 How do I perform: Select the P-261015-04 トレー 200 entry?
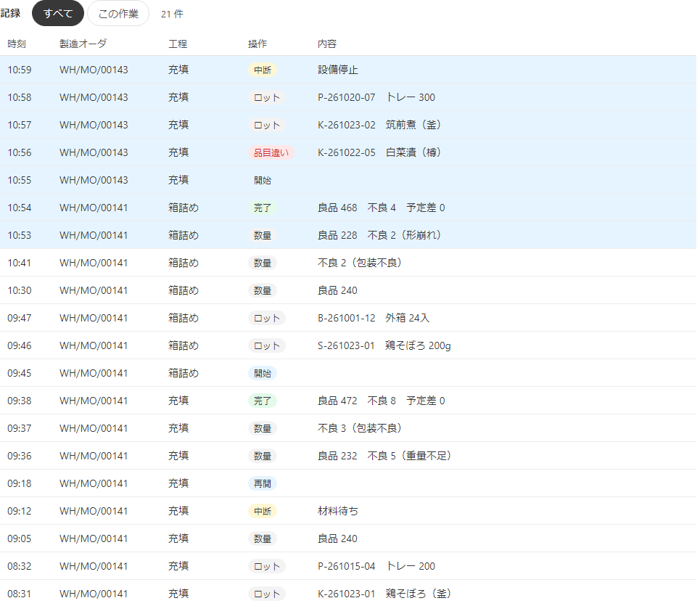pyautogui.click(x=376, y=566)
